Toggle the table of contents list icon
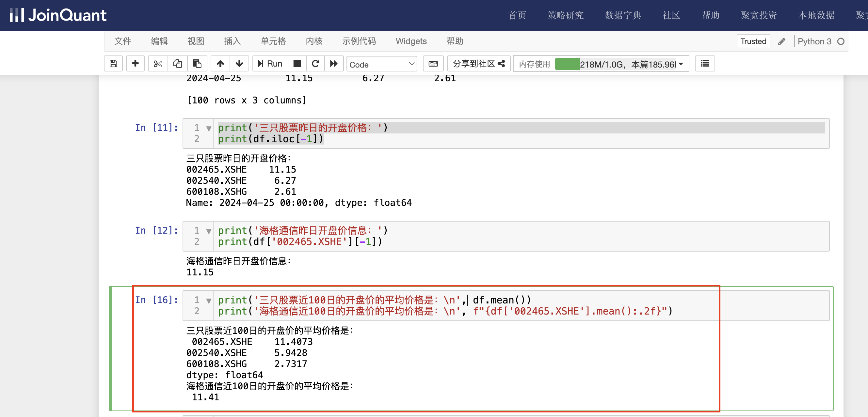The image size is (868, 417). 705,64
